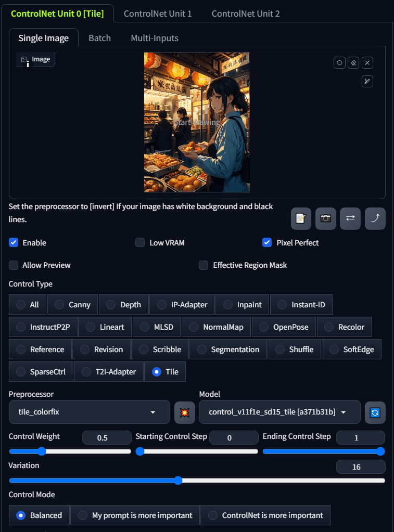Select the Inpaint control type

tap(243, 305)
